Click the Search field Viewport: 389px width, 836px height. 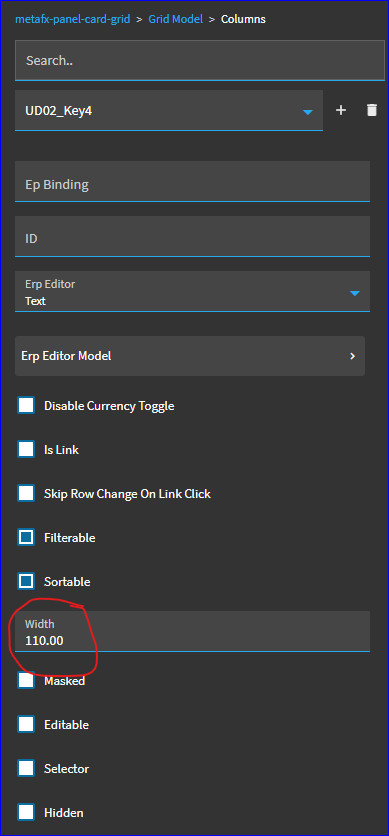tap(200, 61)
